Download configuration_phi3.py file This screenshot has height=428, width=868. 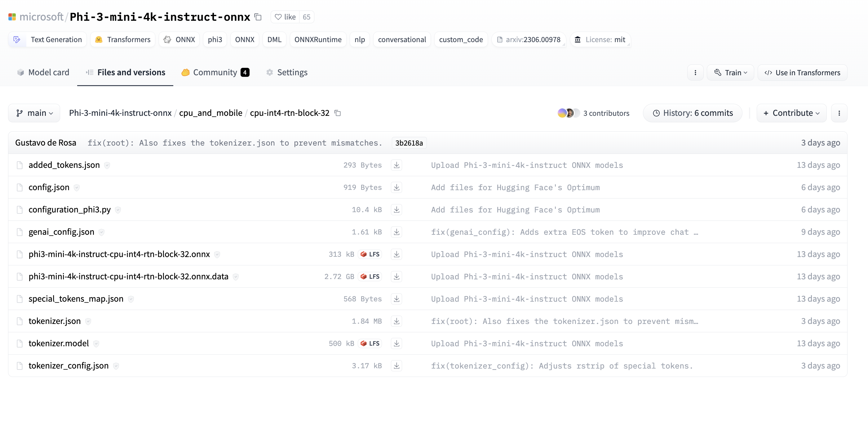click(396, 209)
